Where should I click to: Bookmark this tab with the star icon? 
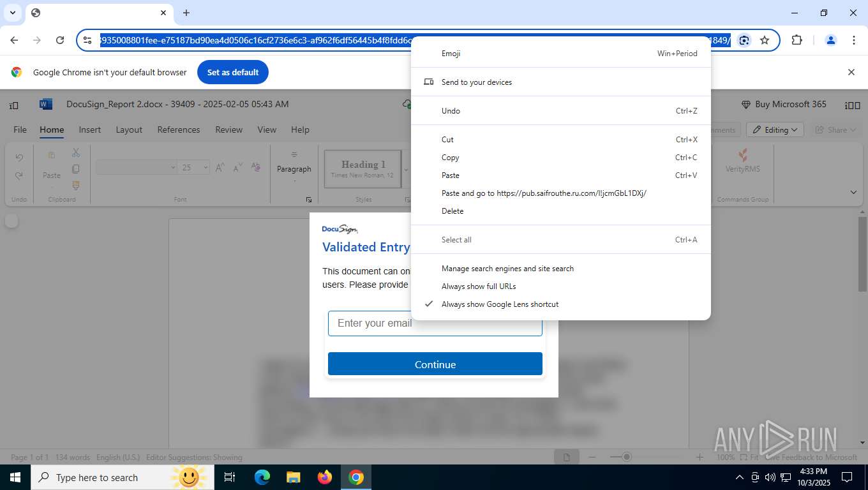(765, 40)
